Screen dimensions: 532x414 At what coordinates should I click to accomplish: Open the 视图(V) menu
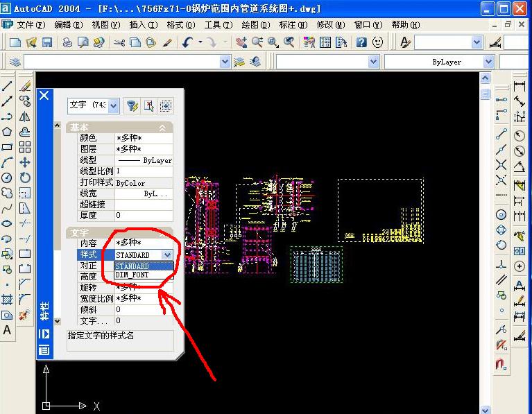click(106, 25)
